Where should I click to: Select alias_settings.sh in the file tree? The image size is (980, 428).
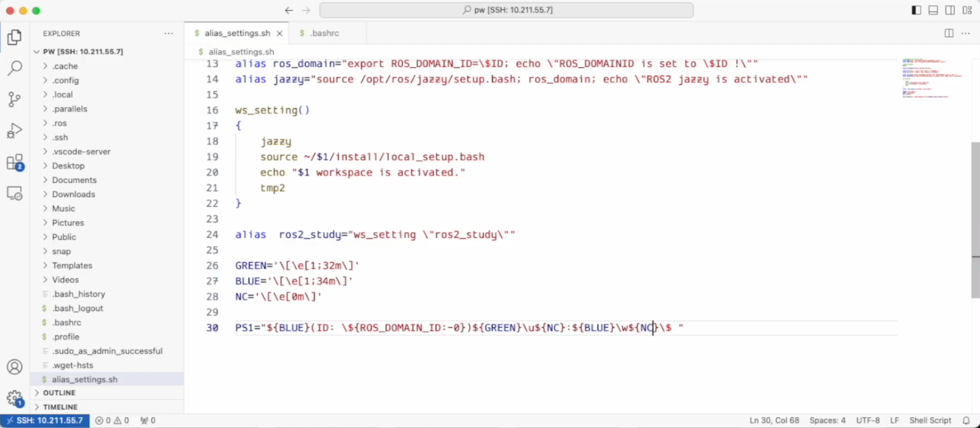tap(107, 380)
